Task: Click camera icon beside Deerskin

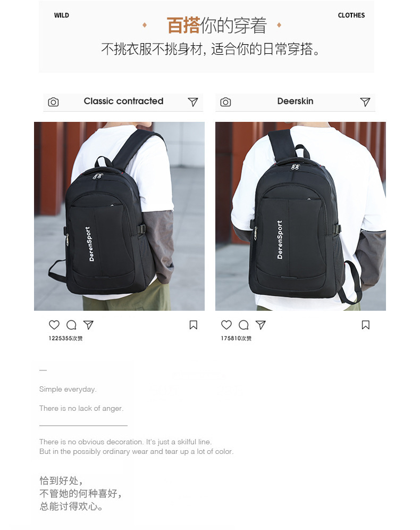Action: tap(225, 102)
